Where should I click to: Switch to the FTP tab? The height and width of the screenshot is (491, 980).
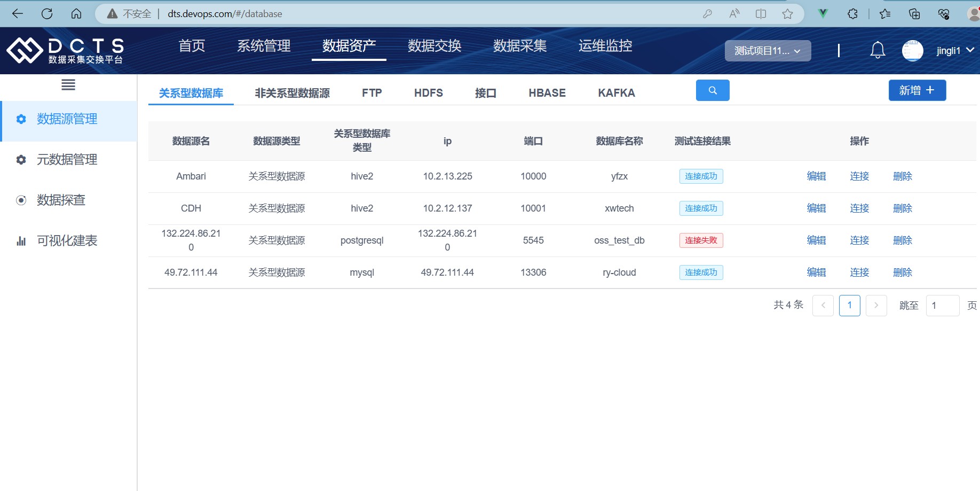372,93
